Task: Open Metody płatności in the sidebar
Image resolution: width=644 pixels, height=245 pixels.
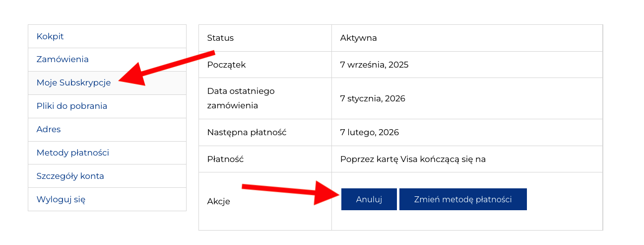Action: tap(73, 153)
